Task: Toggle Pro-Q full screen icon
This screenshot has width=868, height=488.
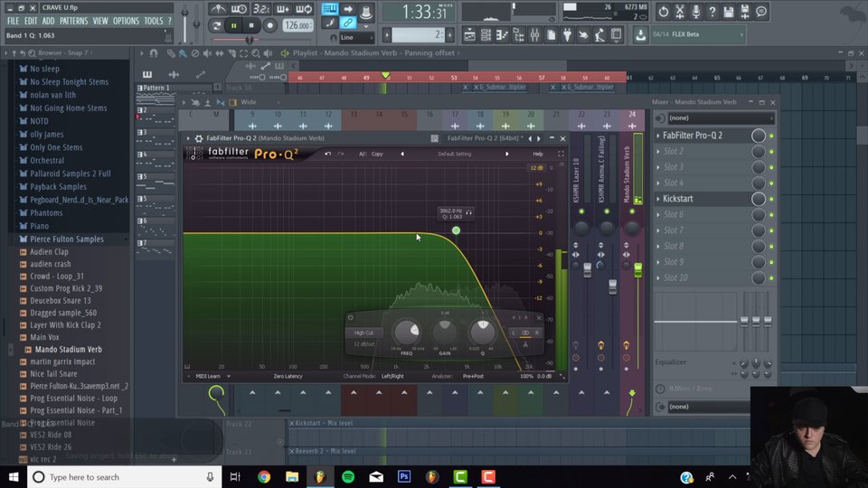Action: pyautogui.click(x=561, y=154)
